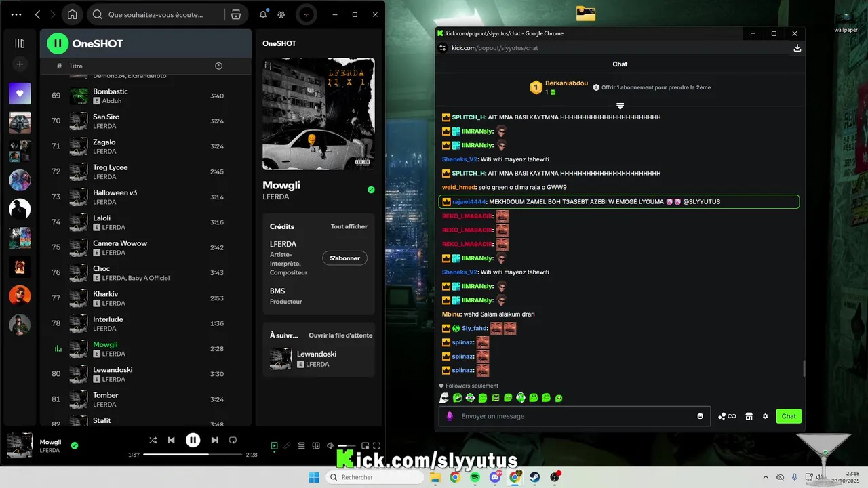Open Spotify profile avatar menu
Image resolution: width=868 pixels, height=488 pixels.
tap(307, 14)
